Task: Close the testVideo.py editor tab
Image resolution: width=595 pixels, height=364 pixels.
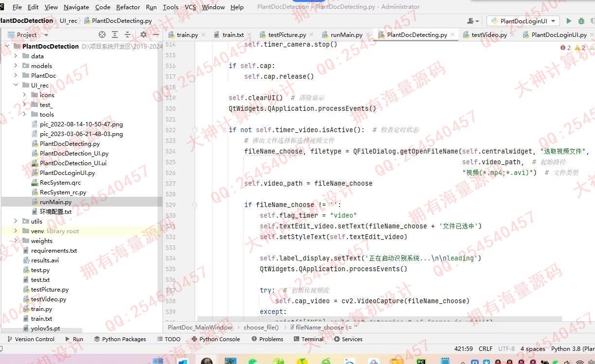Action: pyautogui.click(x=512, y=35)
